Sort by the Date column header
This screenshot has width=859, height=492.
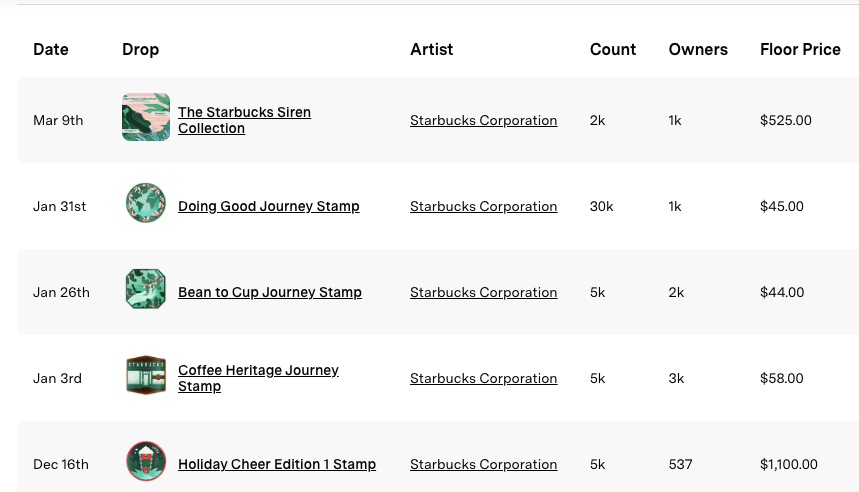(x=51, y=49)
